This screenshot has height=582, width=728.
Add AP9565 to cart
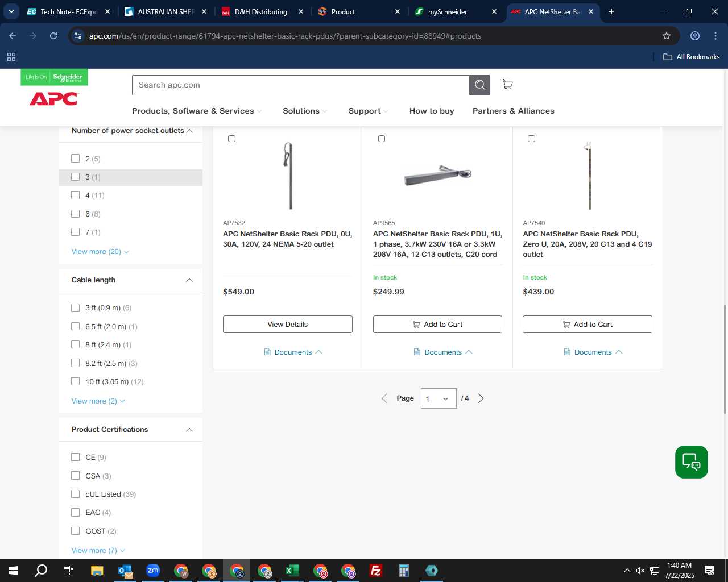(437, 325)
